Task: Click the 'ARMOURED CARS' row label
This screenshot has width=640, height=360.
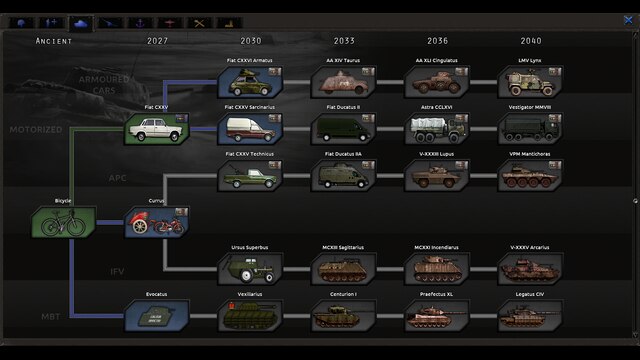Action: pos(104,84)
